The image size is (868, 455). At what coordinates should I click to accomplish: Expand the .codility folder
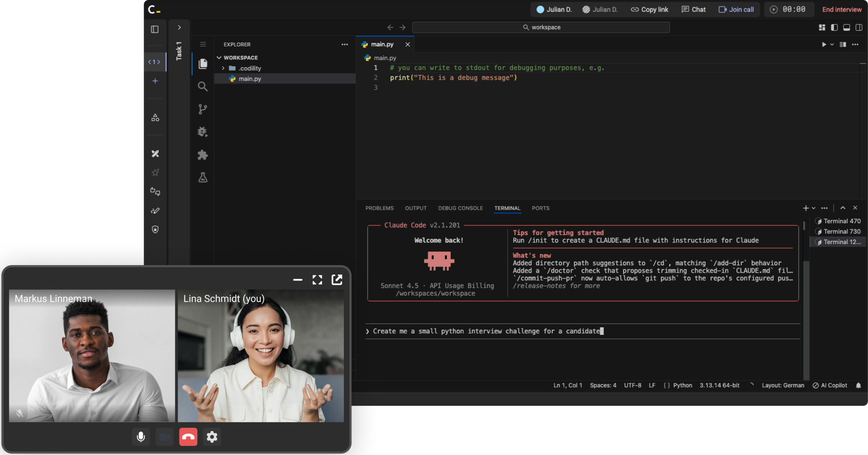(x=223, y=68)
